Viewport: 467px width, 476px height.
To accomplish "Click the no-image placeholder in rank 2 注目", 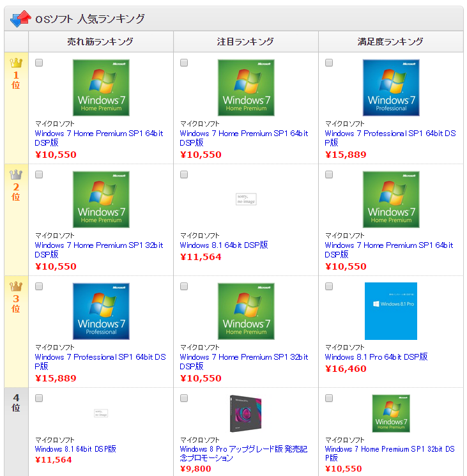I will point(246,199).
